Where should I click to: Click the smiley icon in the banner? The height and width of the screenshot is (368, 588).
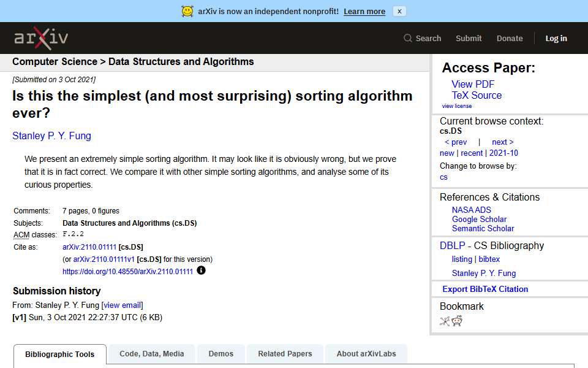(x=187, y=11)
